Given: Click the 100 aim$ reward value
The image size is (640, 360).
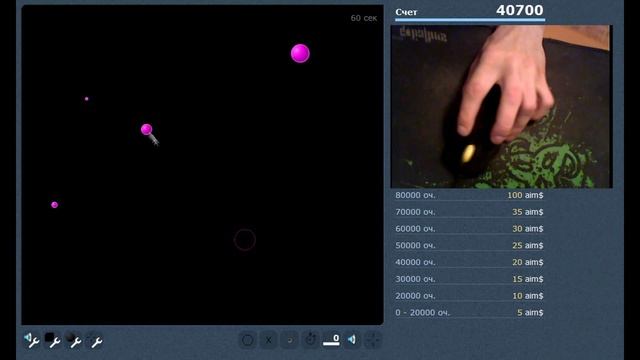Looking at the screenshot, I should [525, 196].
